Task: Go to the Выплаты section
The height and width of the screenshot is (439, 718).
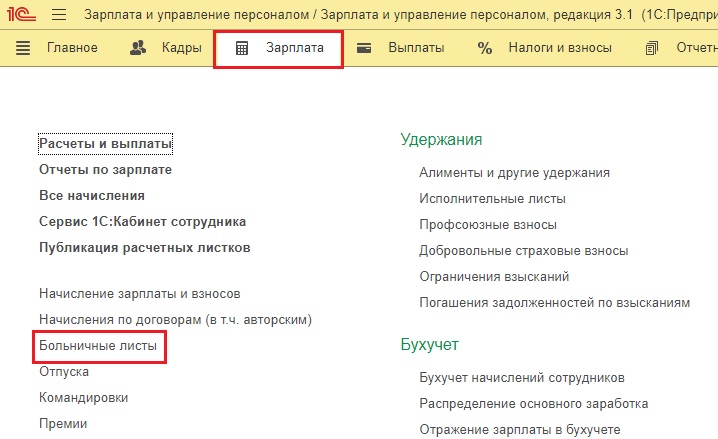Action: point(416,48)
